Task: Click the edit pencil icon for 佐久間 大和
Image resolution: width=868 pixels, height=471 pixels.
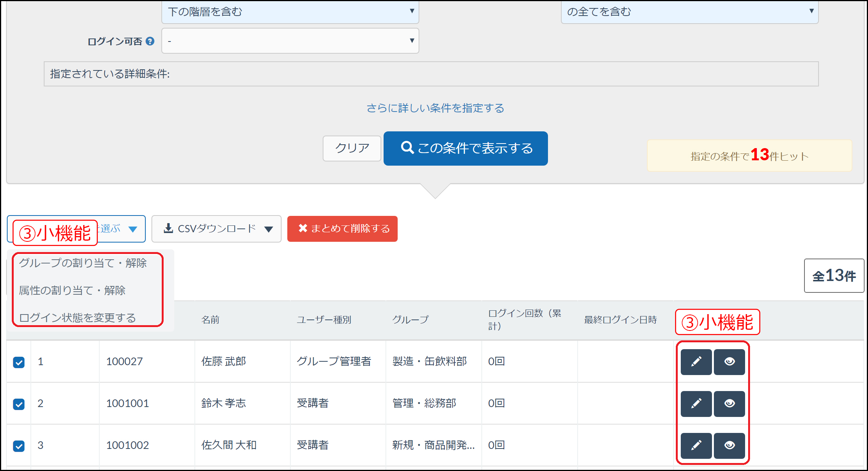Action: [x=696, y=445]
